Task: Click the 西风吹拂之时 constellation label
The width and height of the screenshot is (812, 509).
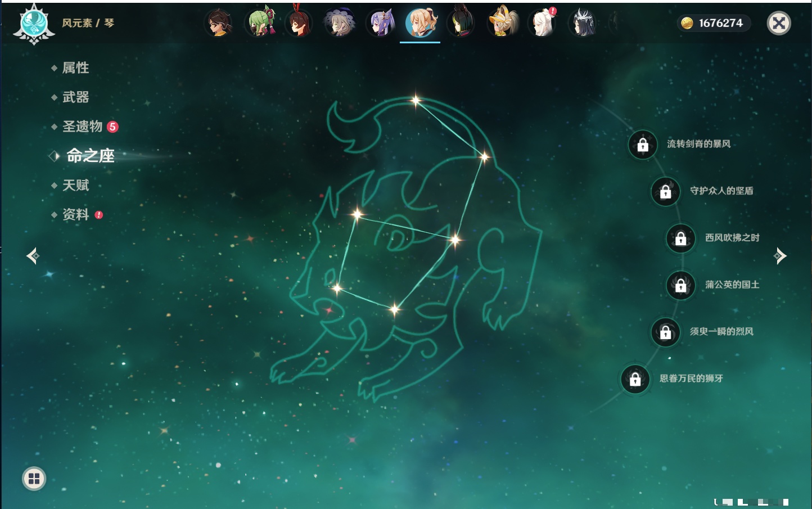Action: click(x=732, y=237)
